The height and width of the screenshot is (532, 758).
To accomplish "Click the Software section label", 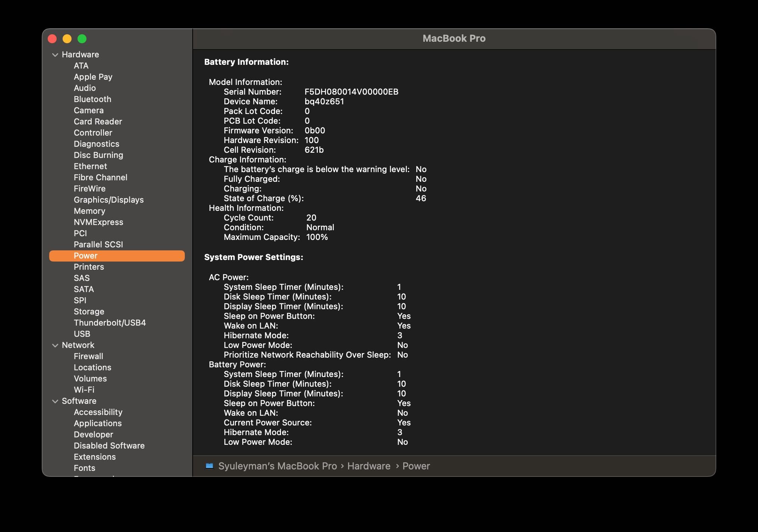I will point(79,401).
